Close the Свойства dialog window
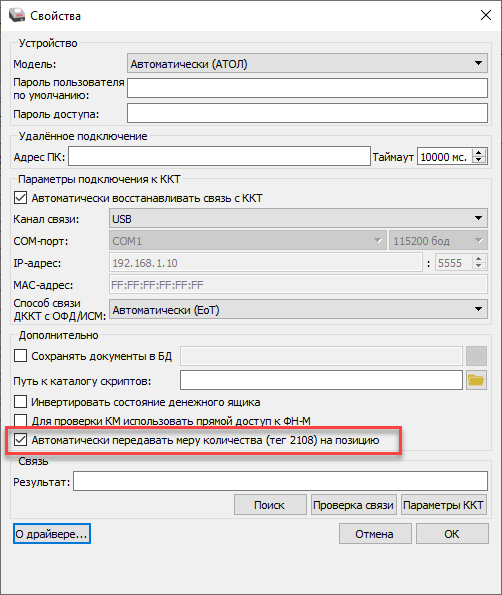Screen dimensions: 502x595 (x=486, y=16)
